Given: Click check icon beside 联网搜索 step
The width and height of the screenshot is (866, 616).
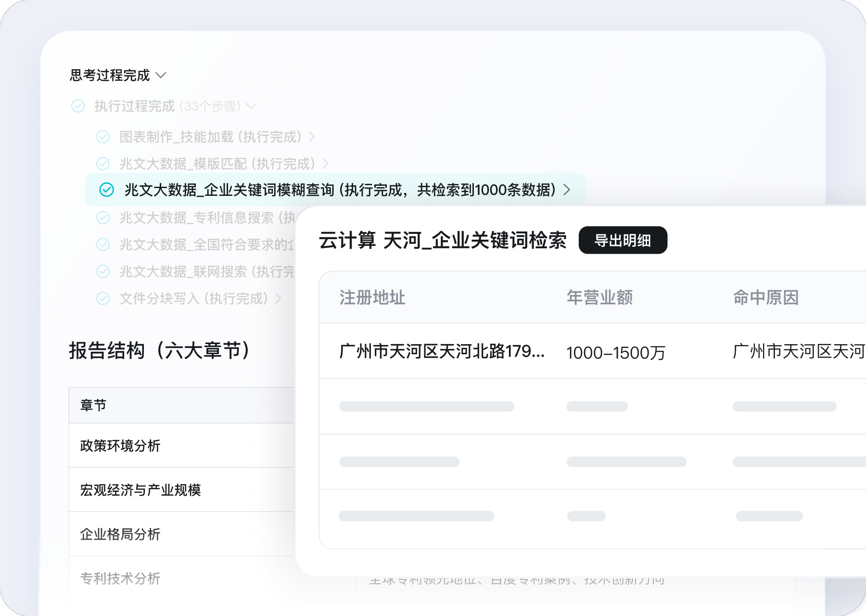Looking at the screenshot, I should (x=103, y=272).
